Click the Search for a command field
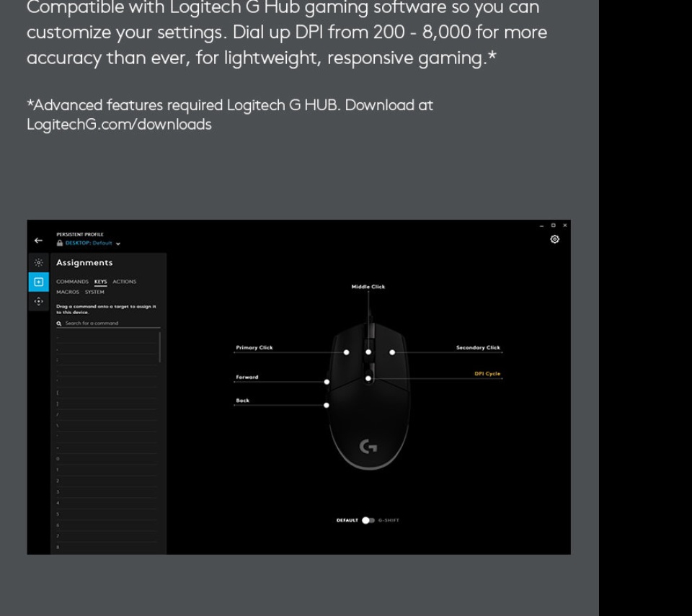The width and height of the screenshot is (692, 616). pos(108,323)
